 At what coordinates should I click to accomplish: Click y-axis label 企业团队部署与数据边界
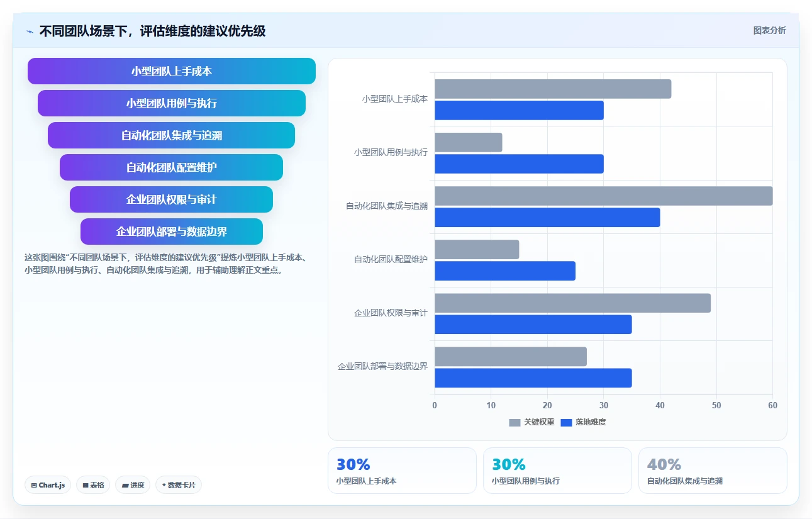[x=382, y=366]
